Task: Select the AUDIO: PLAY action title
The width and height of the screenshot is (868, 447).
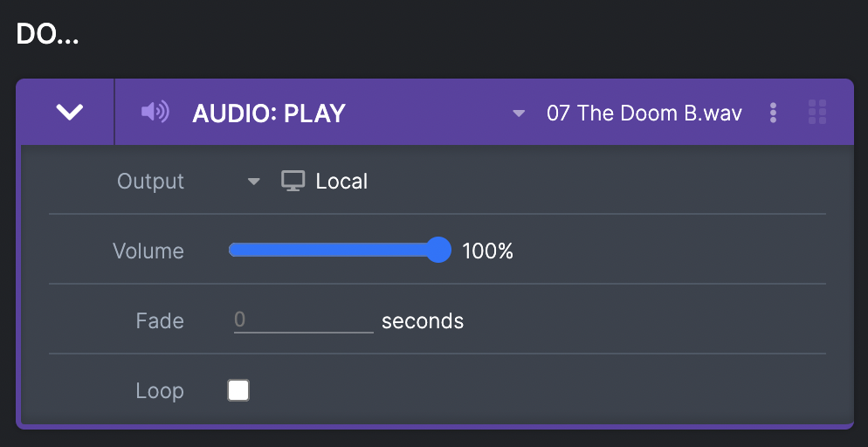Action: [269, 113]
